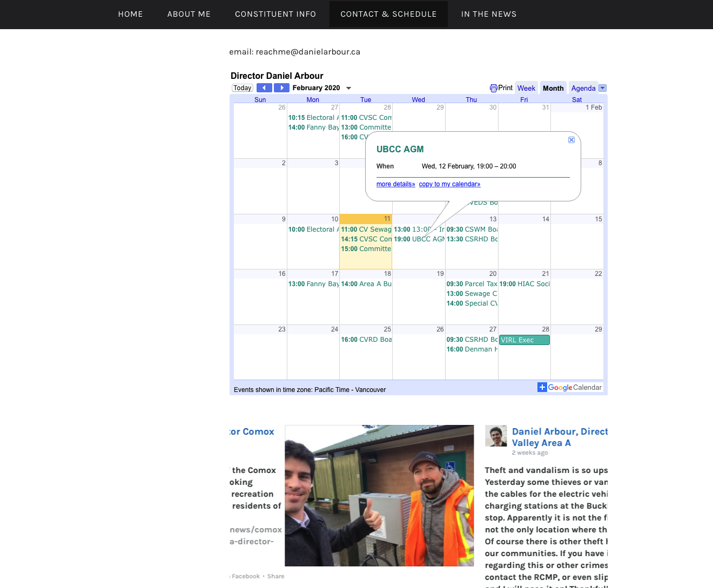This screenshot has width=713, height=588.
Task: Close the UBCC AGM popup
Action: pos(571,140)
